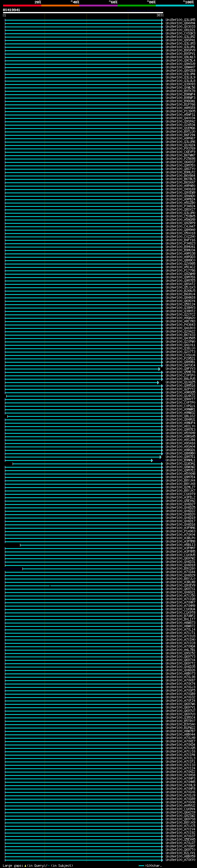Select label UniRef100_Q5EVA5
Viewport: 197px width, 868px height.
[180, 839]
